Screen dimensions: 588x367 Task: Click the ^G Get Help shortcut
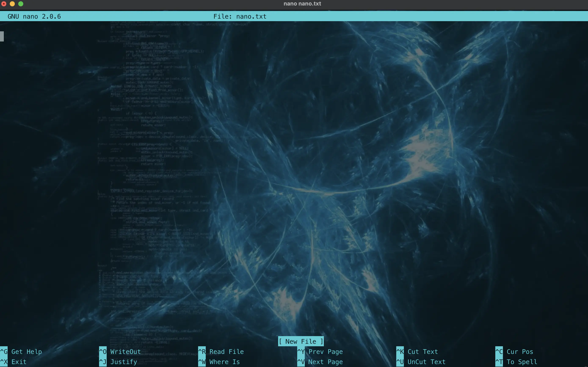[x=21, y=352]
